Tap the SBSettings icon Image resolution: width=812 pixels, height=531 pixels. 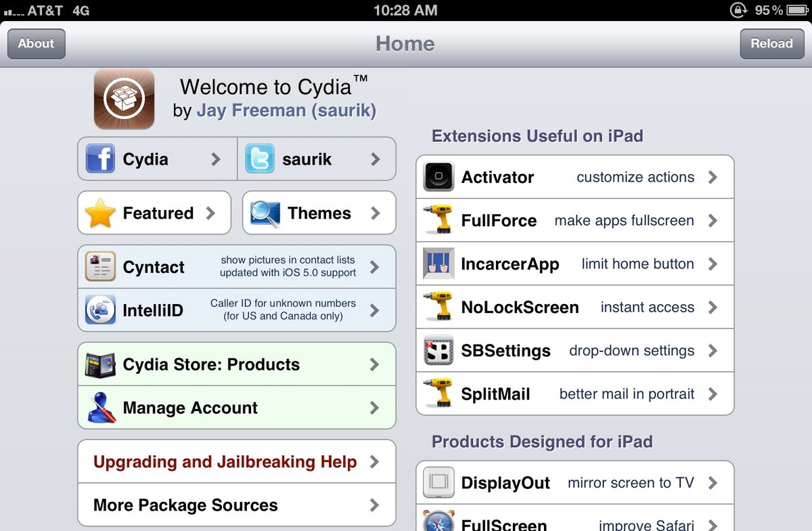[438, 351]
